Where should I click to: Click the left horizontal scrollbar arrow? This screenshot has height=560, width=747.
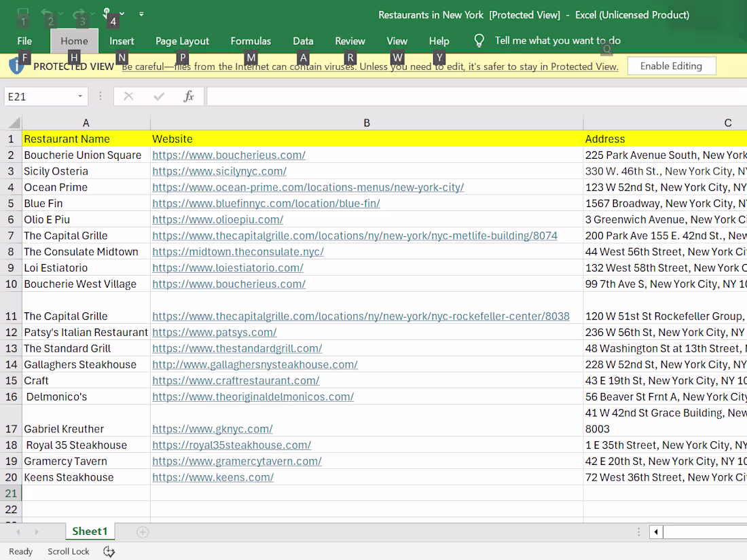pos(655,532)
